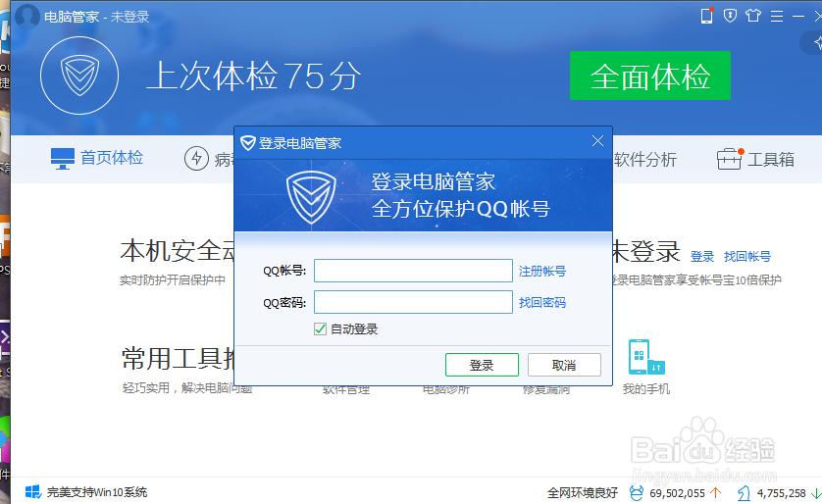The image size is (822, 504).
Task: Click the shield icon in title bar
Action: click(x=730, y=16)
